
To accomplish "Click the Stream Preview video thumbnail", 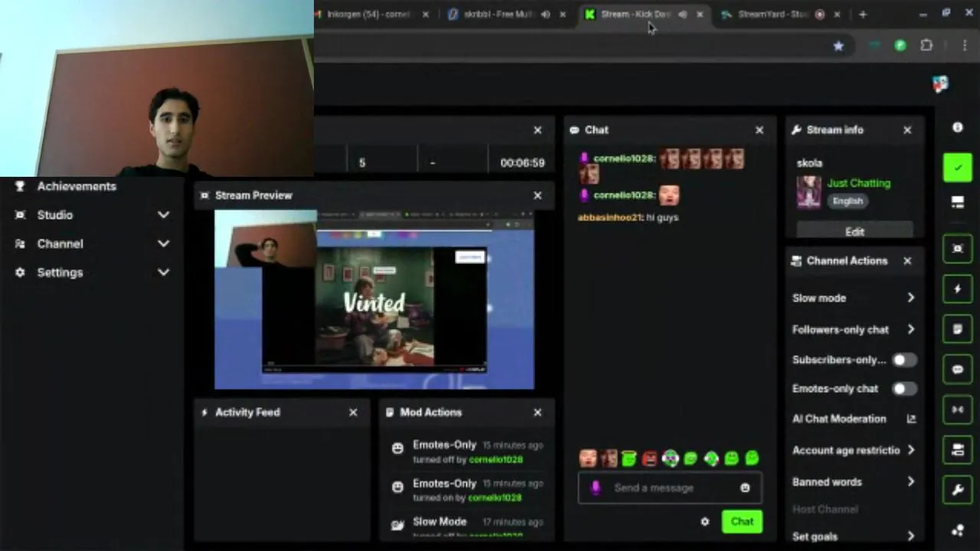I will pyautogui.click(x=374, y=299).
